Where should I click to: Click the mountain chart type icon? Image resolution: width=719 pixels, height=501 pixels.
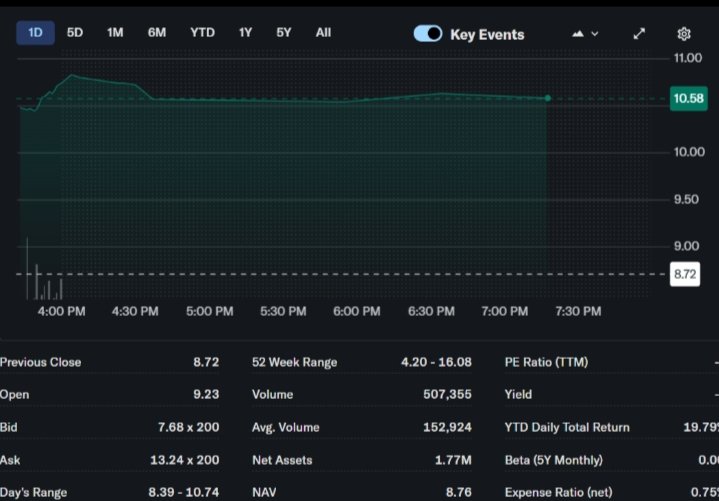[578, 33]
